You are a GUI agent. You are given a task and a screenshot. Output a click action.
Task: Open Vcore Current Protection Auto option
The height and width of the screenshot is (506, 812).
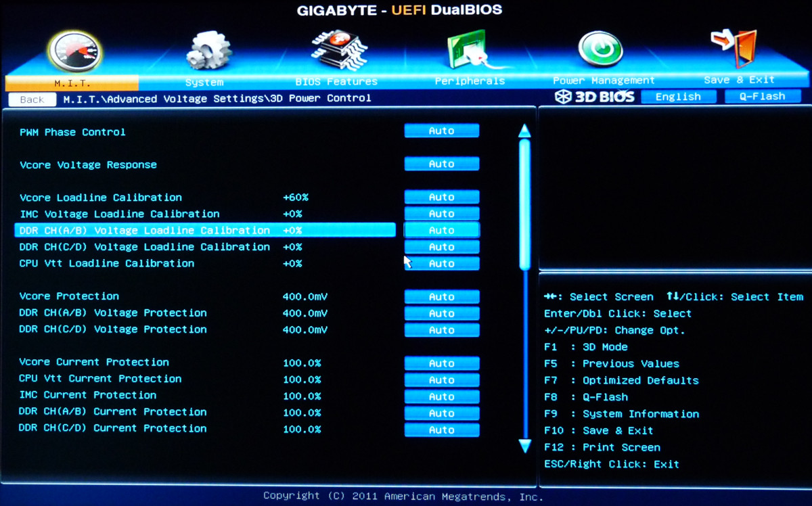[442, 363]
